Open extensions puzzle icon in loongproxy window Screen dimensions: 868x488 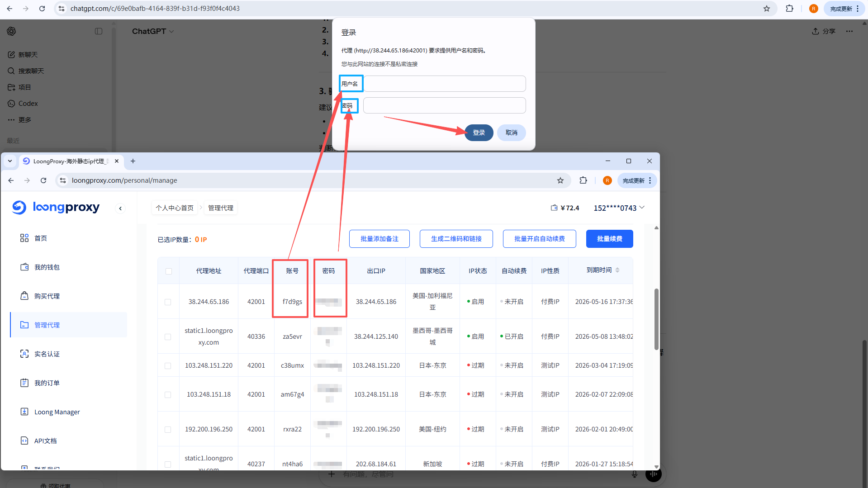pos(583,180)
